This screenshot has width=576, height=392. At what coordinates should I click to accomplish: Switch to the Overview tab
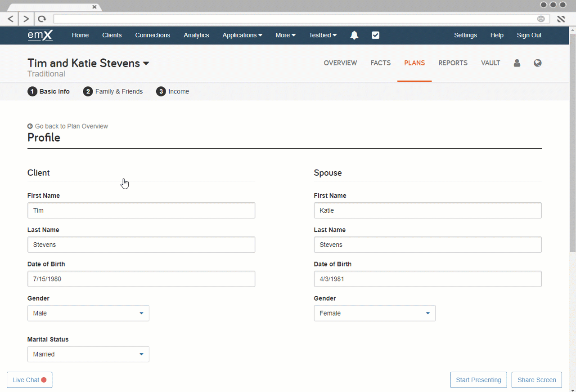pyautogui.click(x=340, y=63)
